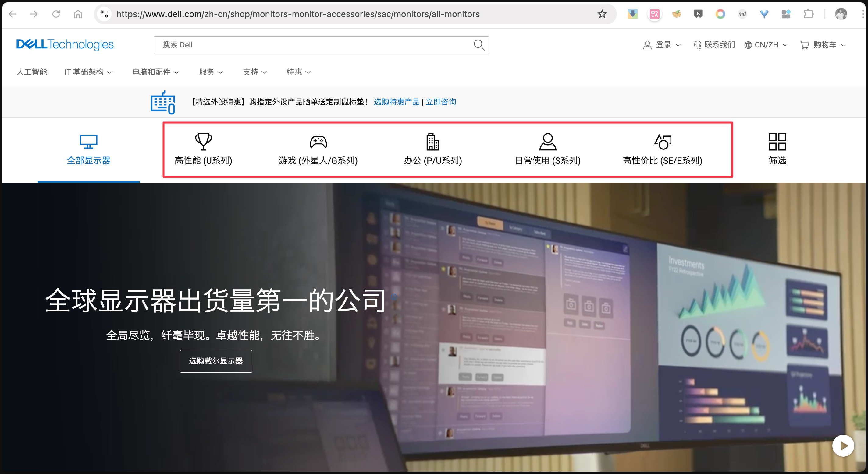Expand the 登录 account dropdown
The image size is (868, 474).
coord(662,45)
